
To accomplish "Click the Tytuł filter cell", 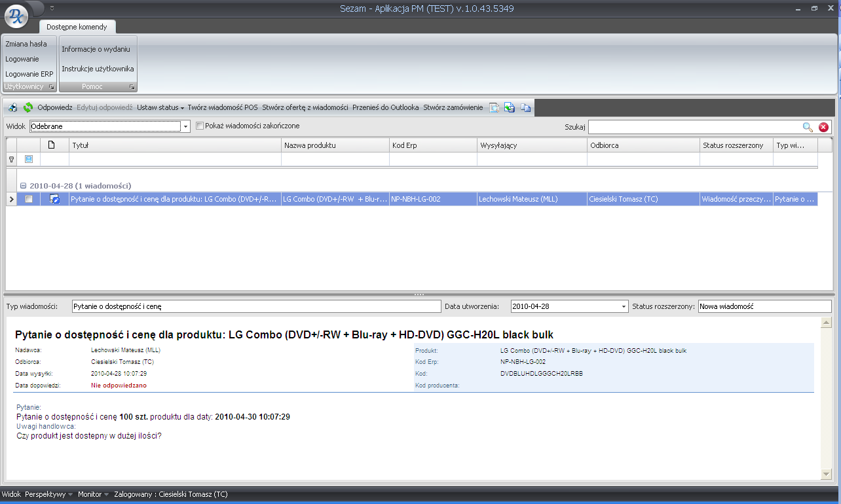I will 176,159.
